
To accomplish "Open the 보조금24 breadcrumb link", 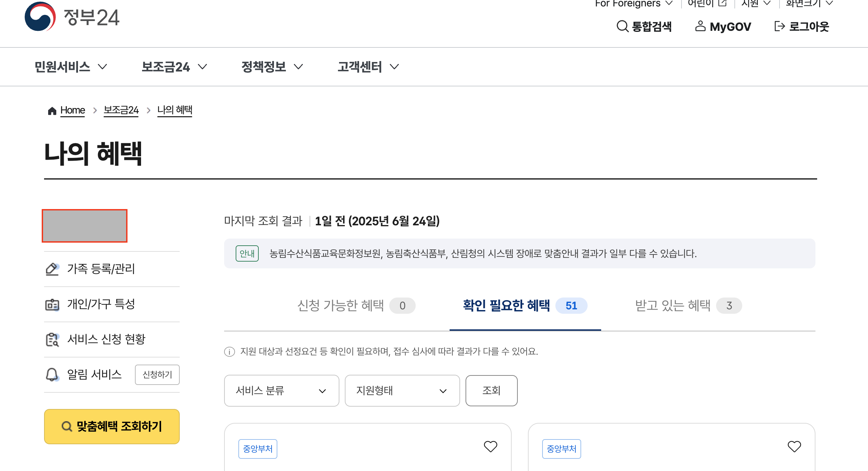I will tap(121, 110).
